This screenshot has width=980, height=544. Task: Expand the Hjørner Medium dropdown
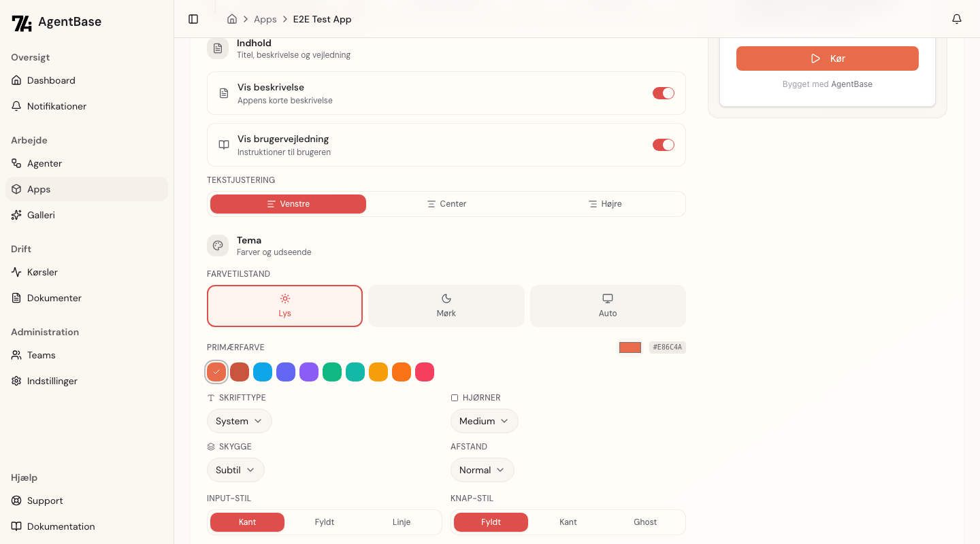[484, 421]
